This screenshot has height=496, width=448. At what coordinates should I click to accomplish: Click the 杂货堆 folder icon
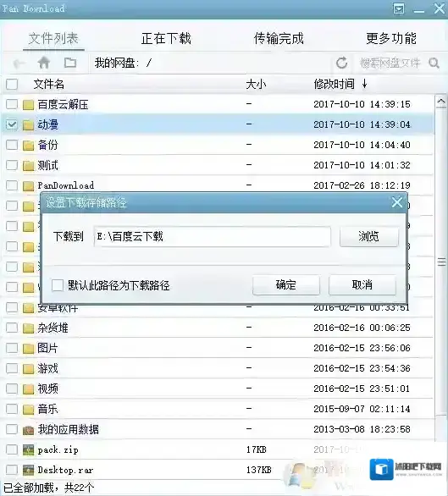click(28, 328)
